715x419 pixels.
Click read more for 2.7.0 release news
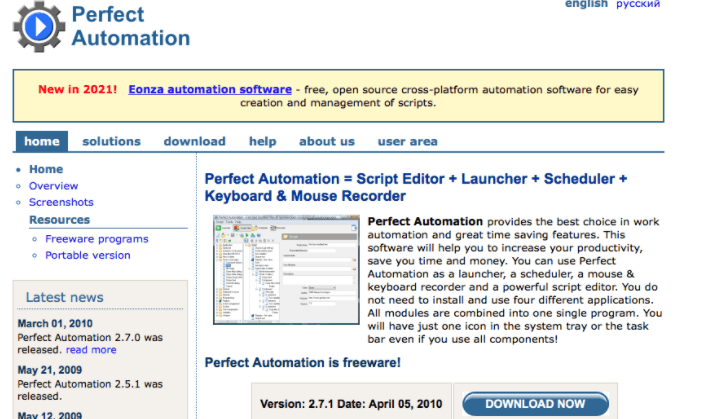[x=91, y=350]
